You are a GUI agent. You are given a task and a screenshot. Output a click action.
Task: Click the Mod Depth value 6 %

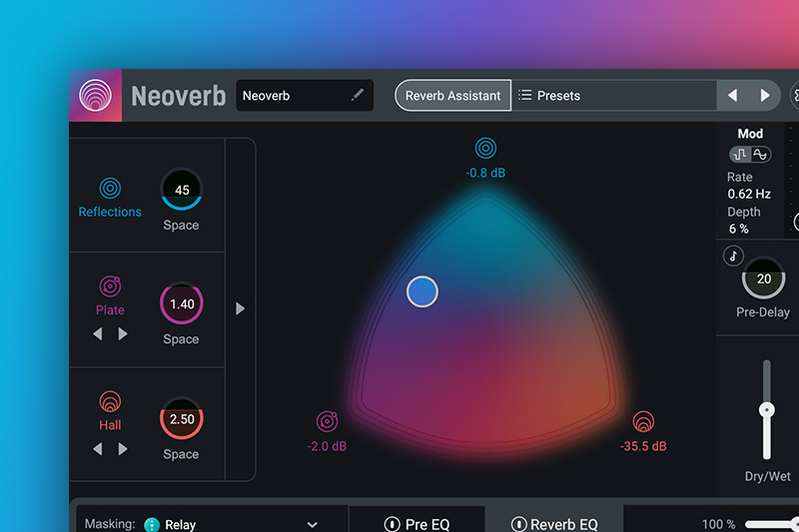click(x=738, y=230)
